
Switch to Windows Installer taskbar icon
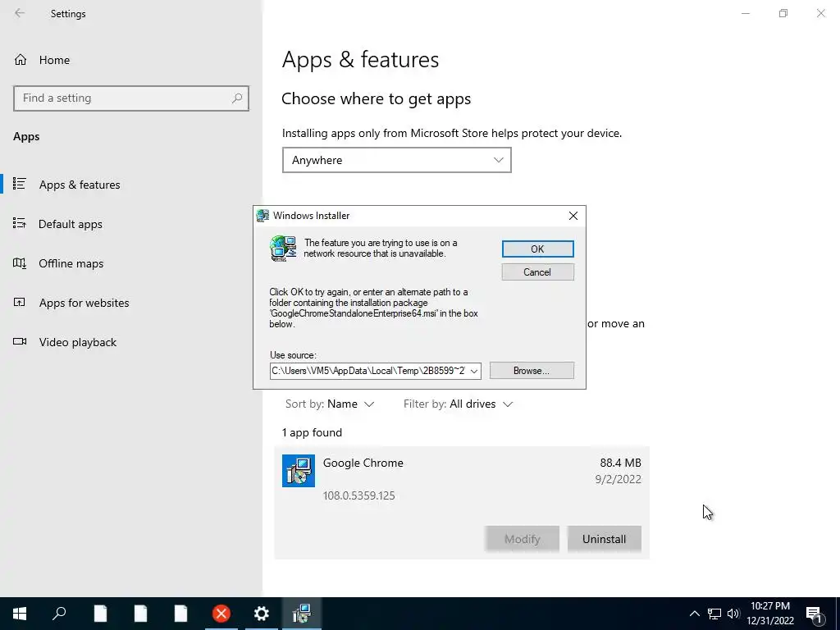tap(302, 614)
